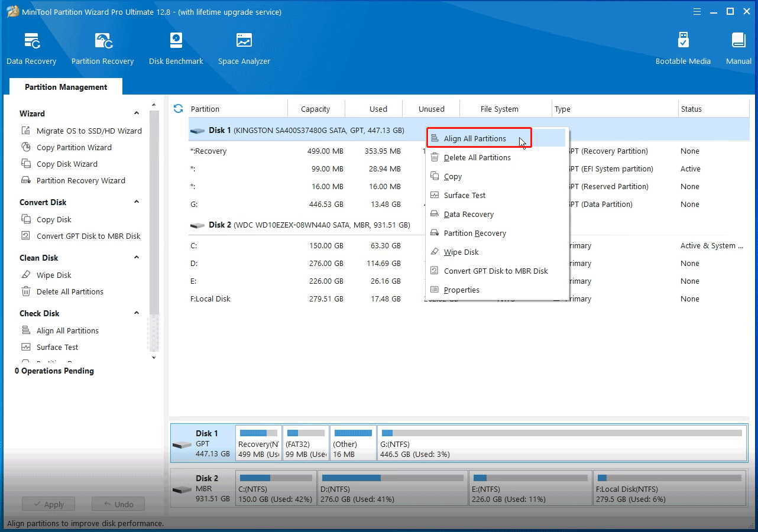Select the D:(NTFS) 276.0 GB block in disk map

tap(393, 488)
